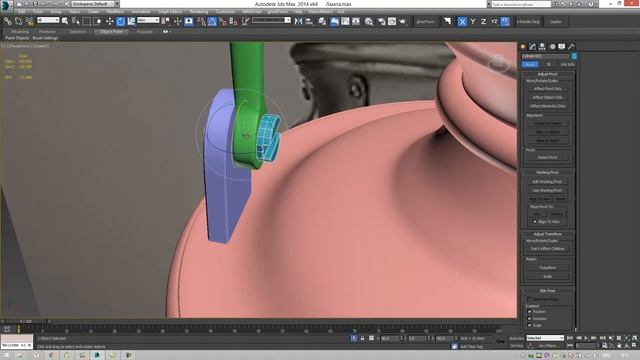Screen dimensions: 640x360
Task: Activate the Select and Move tool
Action: point(109,21)
